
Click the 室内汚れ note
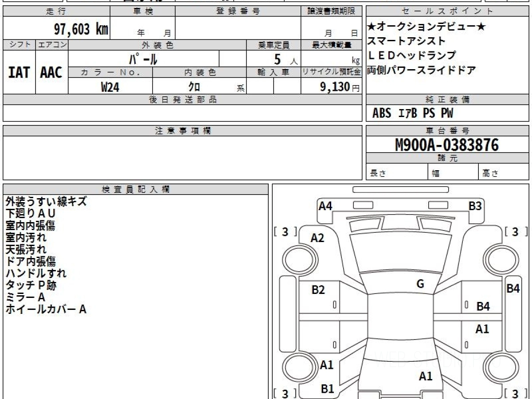tap(26, 237)
